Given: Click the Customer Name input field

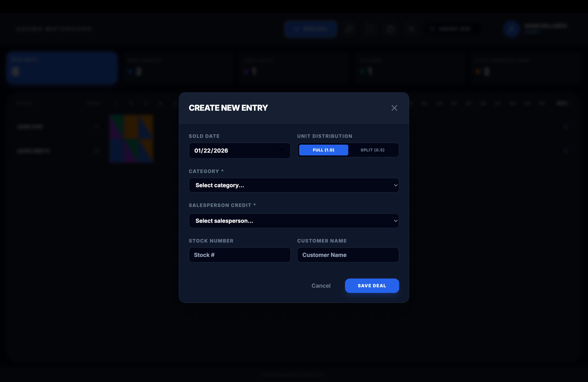Looking at the screenshot, I should click(348, 255).
